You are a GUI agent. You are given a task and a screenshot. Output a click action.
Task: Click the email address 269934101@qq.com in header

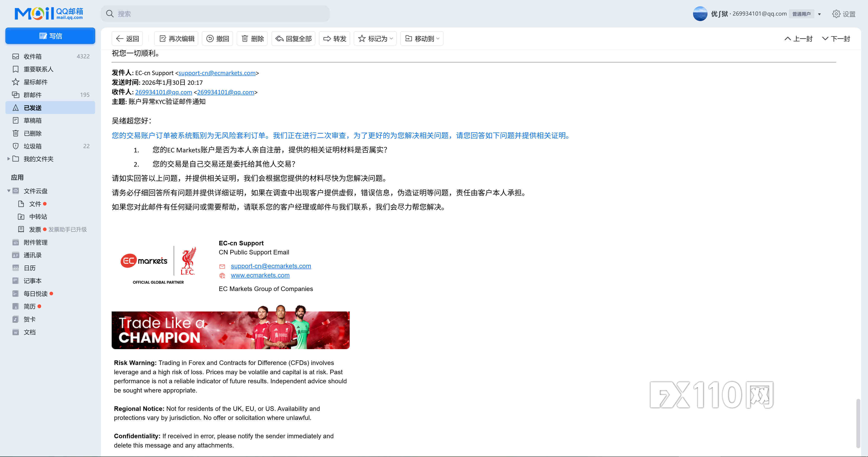point(759,14)
